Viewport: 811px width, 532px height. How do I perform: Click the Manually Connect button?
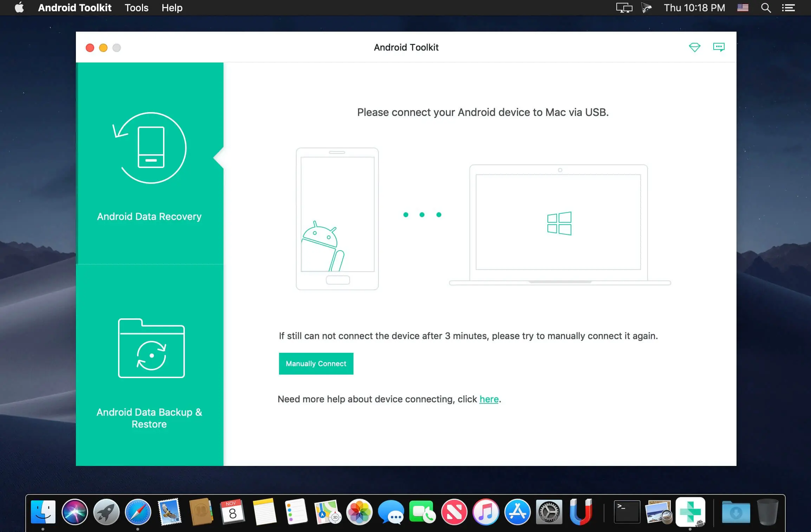pos(316,363)
